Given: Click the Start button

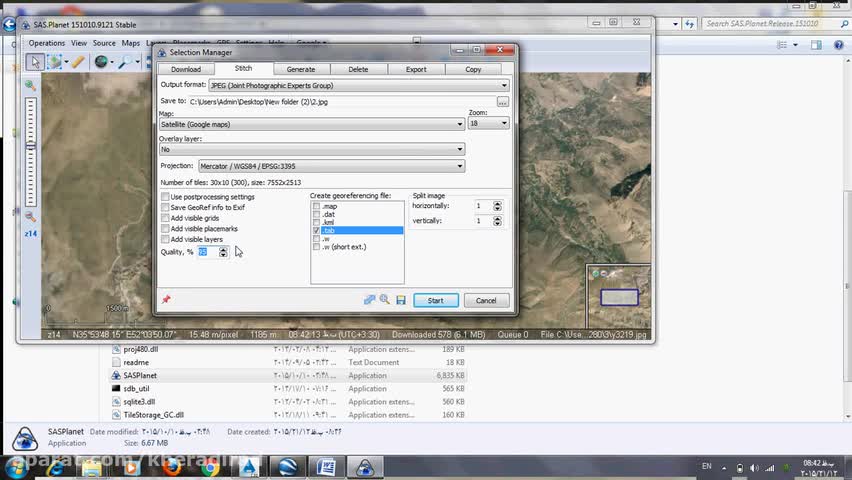Looking at the screenshot, I should [436, 301].
